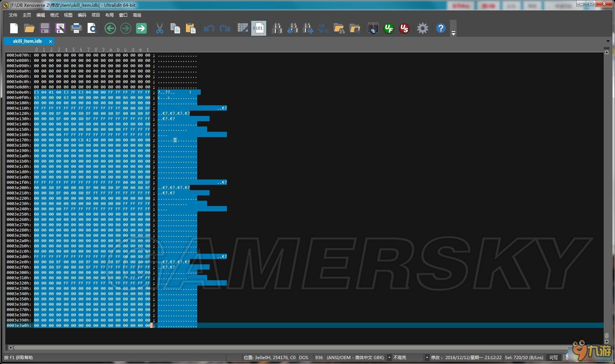Toggle column mode editing
This screenshot has width=615, height=364.
pos(243,28)
